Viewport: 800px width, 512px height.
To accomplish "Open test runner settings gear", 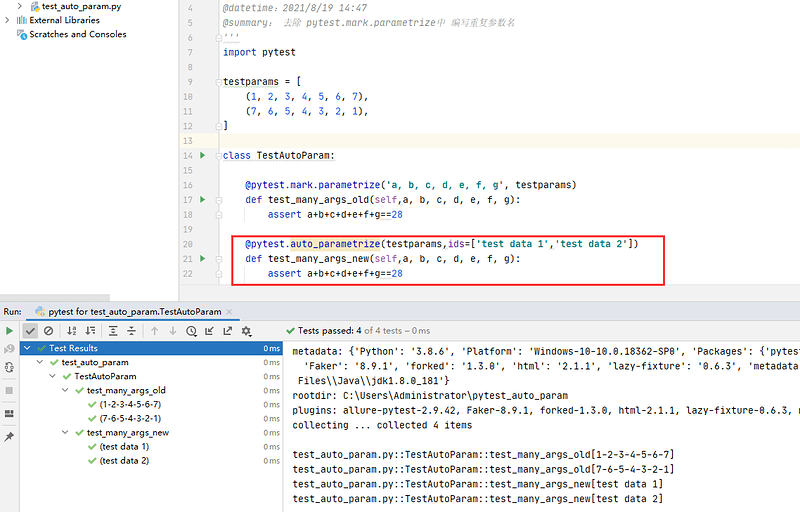I will click(x=246, y=331).
